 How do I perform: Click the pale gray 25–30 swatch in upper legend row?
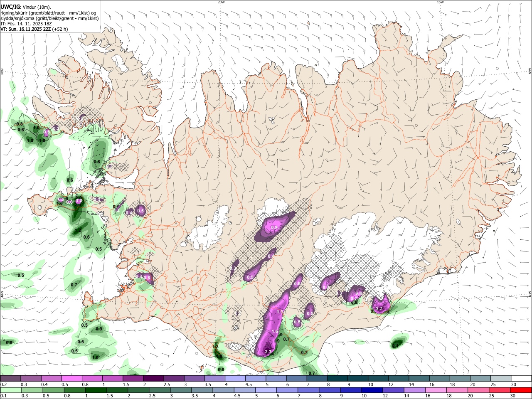501,378
